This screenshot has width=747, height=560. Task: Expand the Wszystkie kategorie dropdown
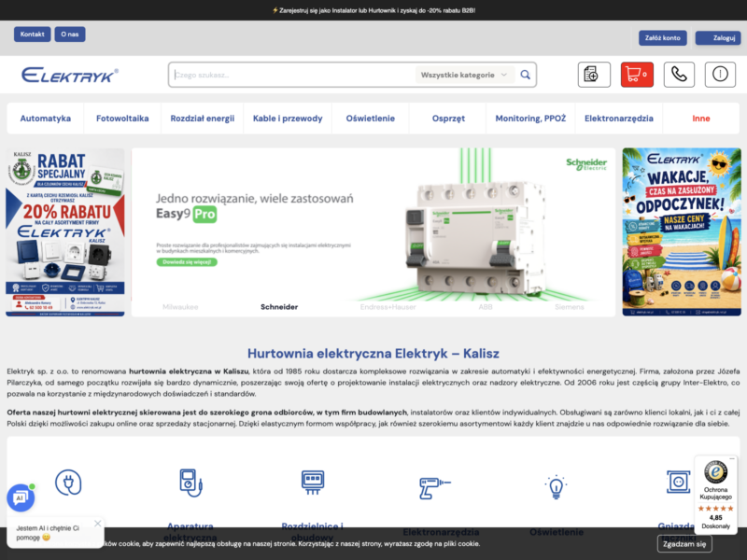(x=464, y=75)
